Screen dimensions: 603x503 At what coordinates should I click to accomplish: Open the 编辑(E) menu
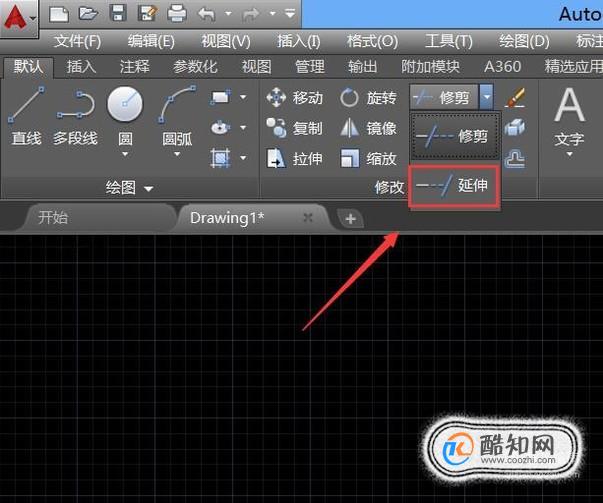(x=151, y=41)
